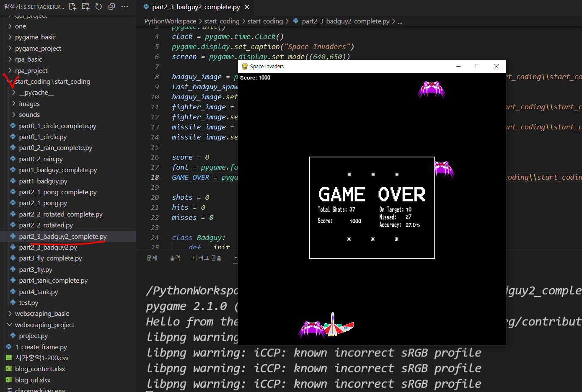Open part0_1_circle.py file
This screenshot has height=392, width=582.
pos(43,137)
